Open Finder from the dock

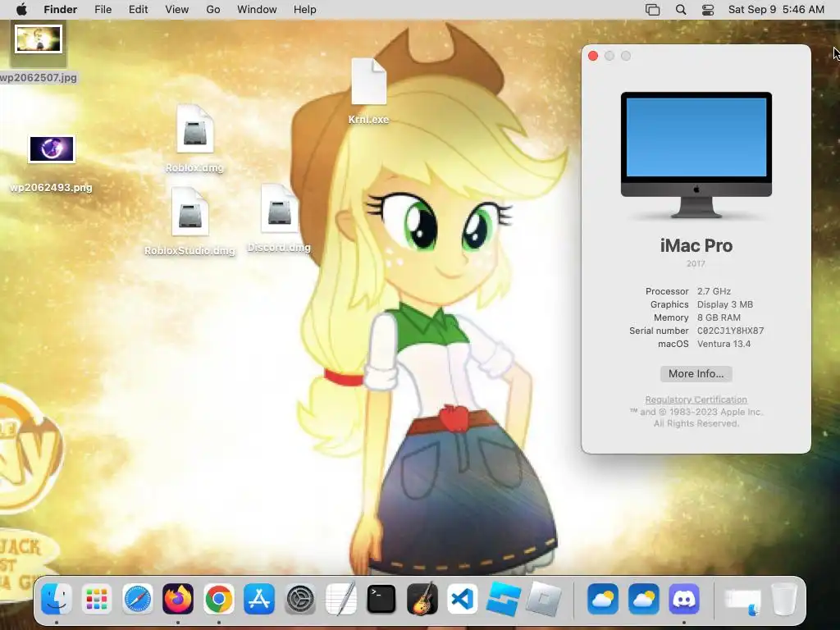click(57, 598)
